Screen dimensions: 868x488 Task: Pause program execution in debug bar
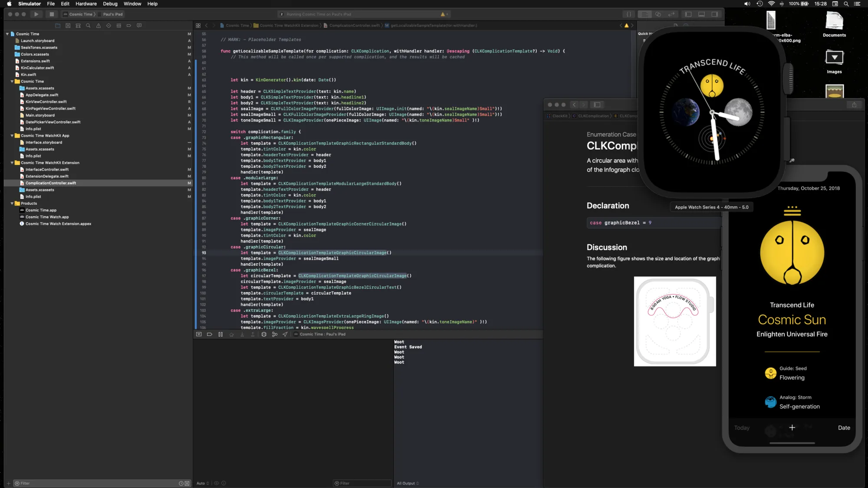220,334
